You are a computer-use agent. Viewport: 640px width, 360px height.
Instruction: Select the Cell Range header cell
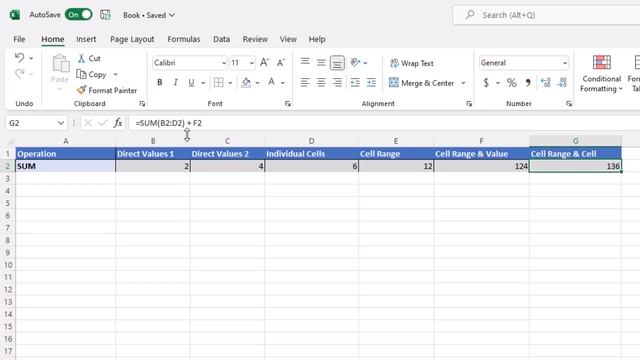[396, 154]
